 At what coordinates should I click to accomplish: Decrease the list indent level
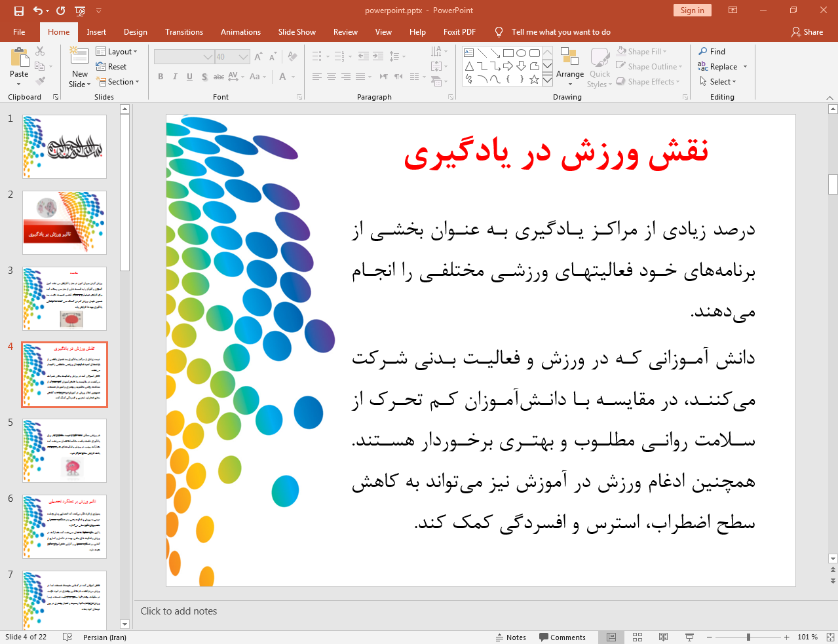[364, 57]
